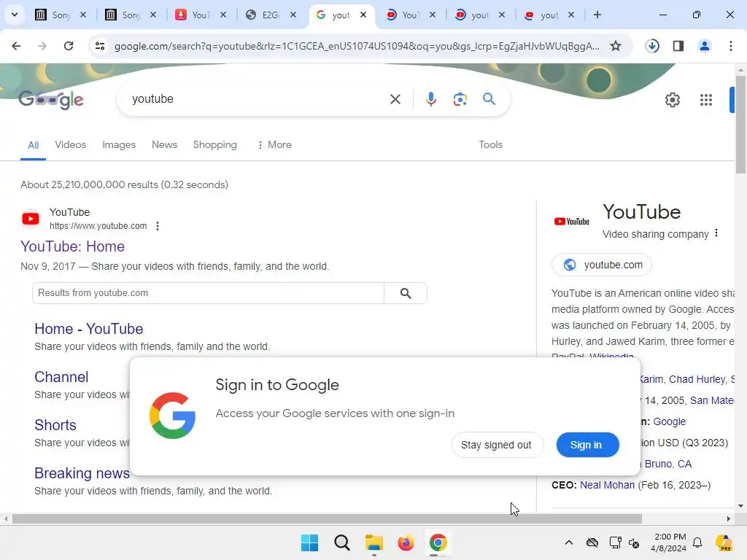Clear the search box with X
The image size is (747, 560).
point(395,99)
